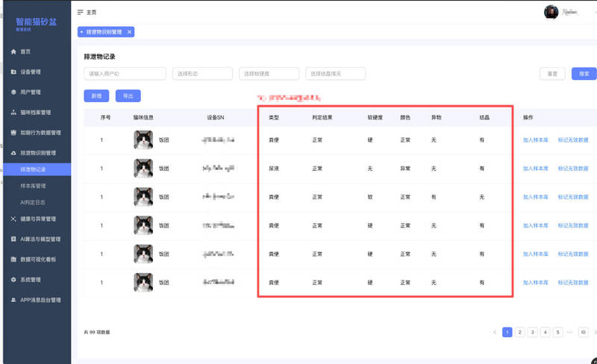Click the user avatar in the header
Viewport: 597px width, 364px height.
coord(551,12)
